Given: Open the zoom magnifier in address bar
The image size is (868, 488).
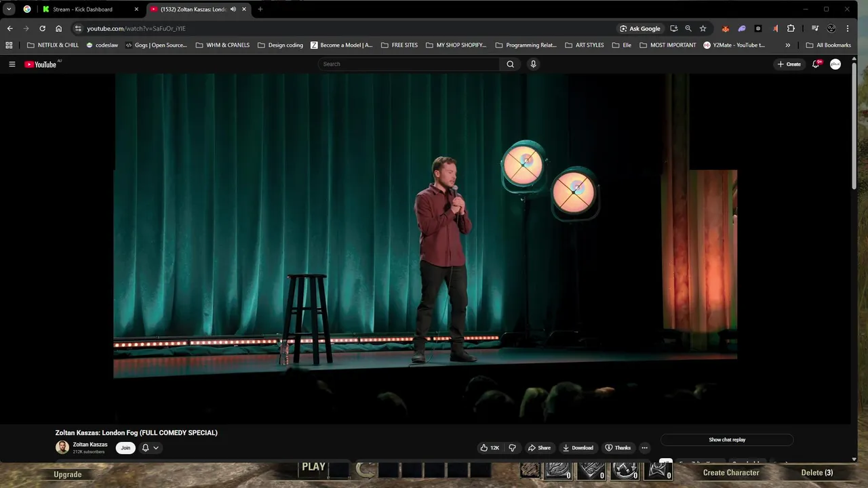Looking at the screenshot, I should tap(688, 28).
